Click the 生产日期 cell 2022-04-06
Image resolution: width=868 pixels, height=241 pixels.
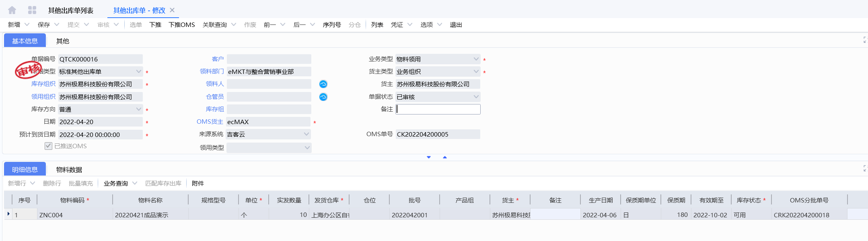[601, 215]
